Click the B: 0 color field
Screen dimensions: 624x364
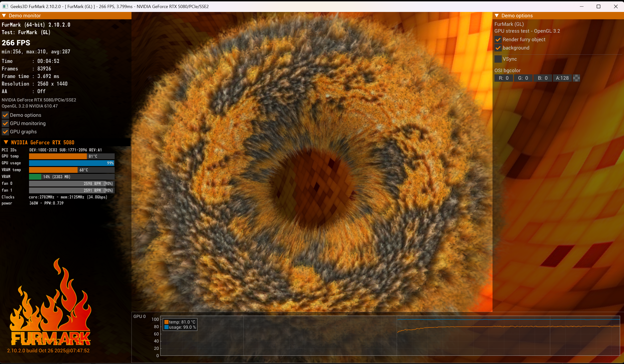(543, 78)
